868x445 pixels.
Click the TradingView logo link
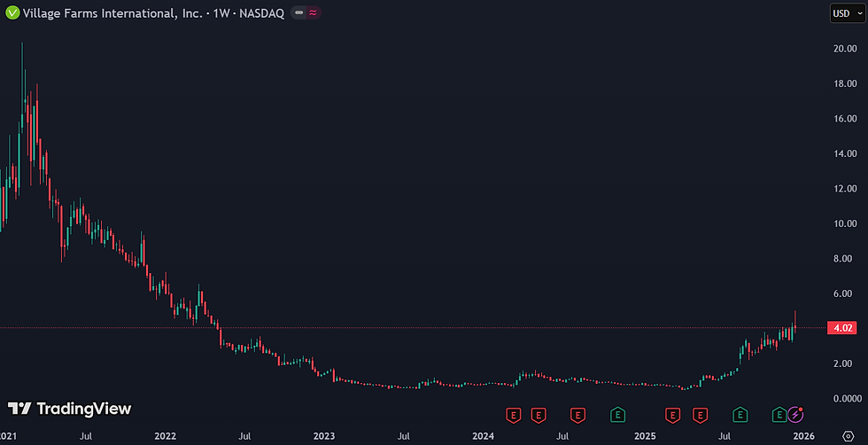[x=69, y=409]
